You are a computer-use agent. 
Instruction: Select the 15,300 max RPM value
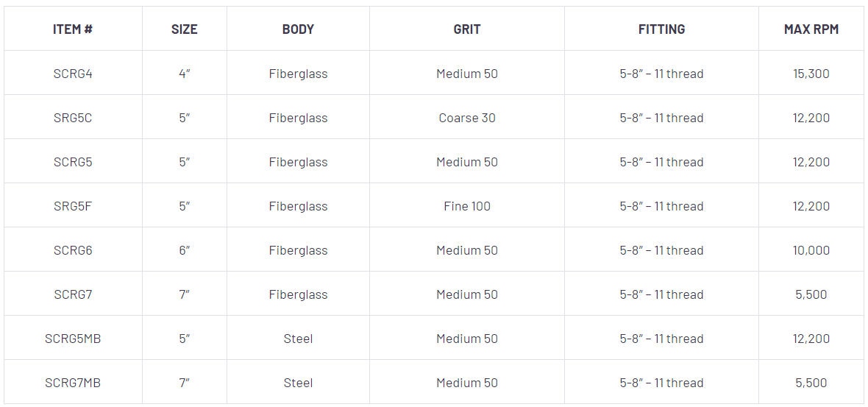coord(811,74)
